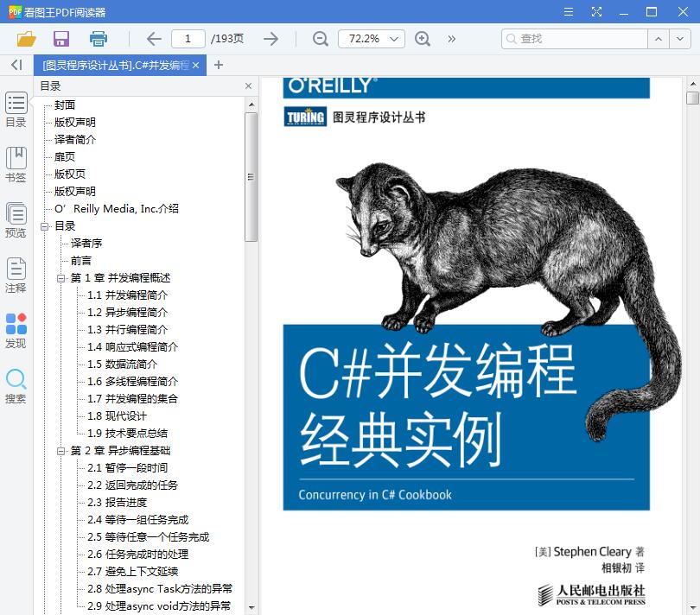Open the 注释 annotations panel

point(16,276)
